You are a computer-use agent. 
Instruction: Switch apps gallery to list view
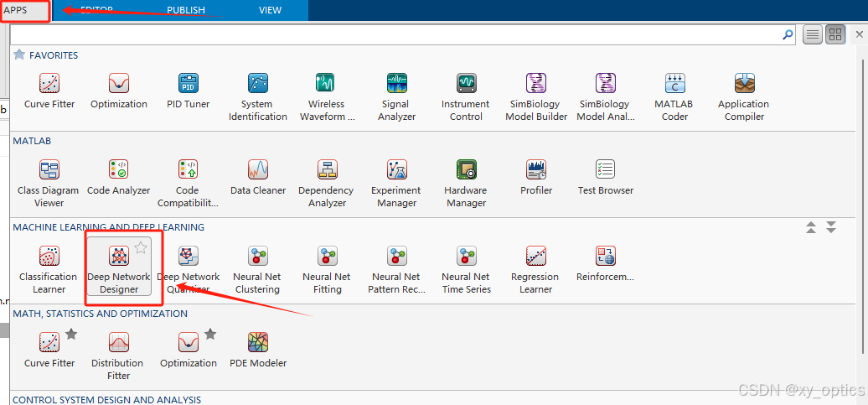tap(812, 35)
